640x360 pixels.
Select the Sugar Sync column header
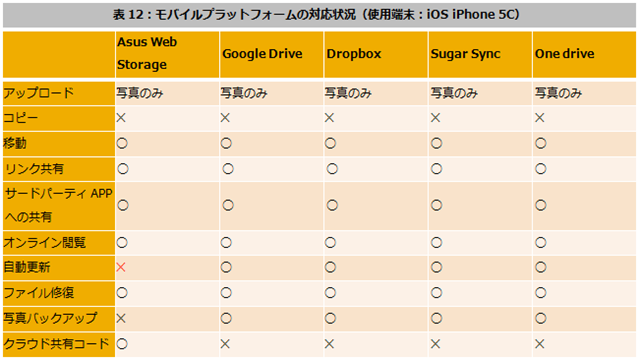tap(480, 54)
